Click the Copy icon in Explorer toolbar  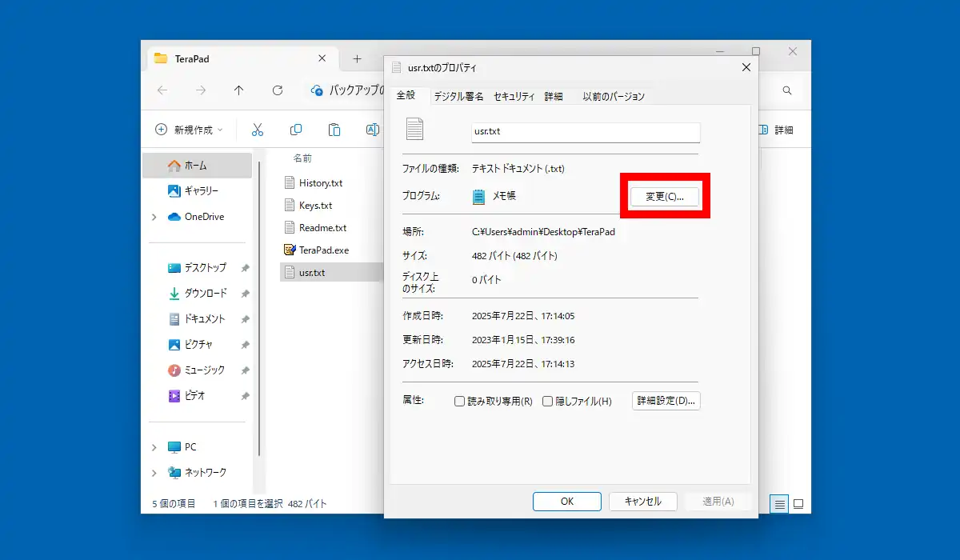[296, 130]
